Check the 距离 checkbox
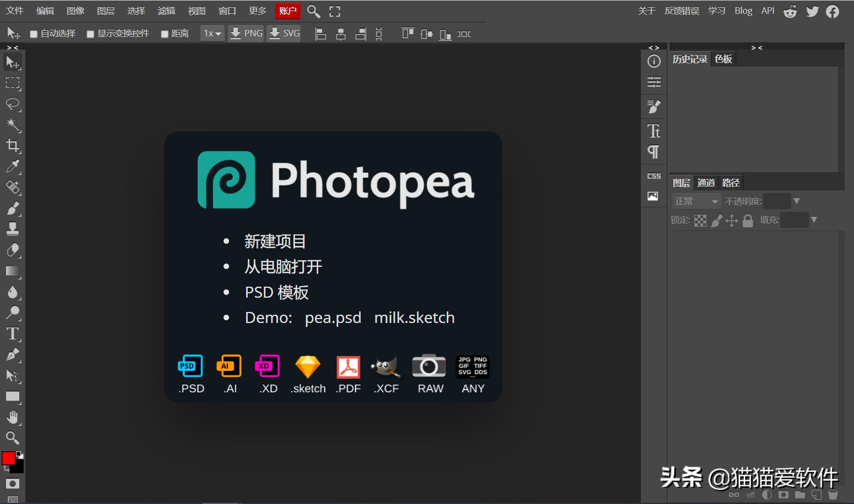Screen dimensions: 854x504 [164, 34]
